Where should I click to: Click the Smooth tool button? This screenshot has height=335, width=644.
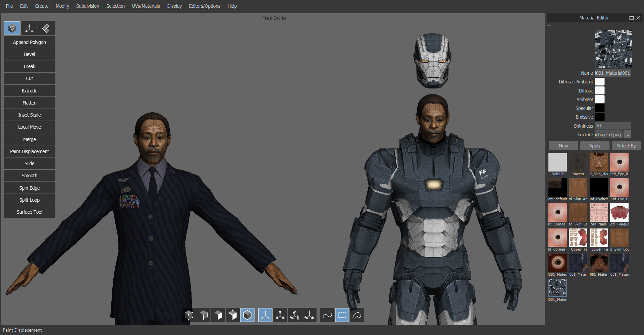click(x=30, y=176)
